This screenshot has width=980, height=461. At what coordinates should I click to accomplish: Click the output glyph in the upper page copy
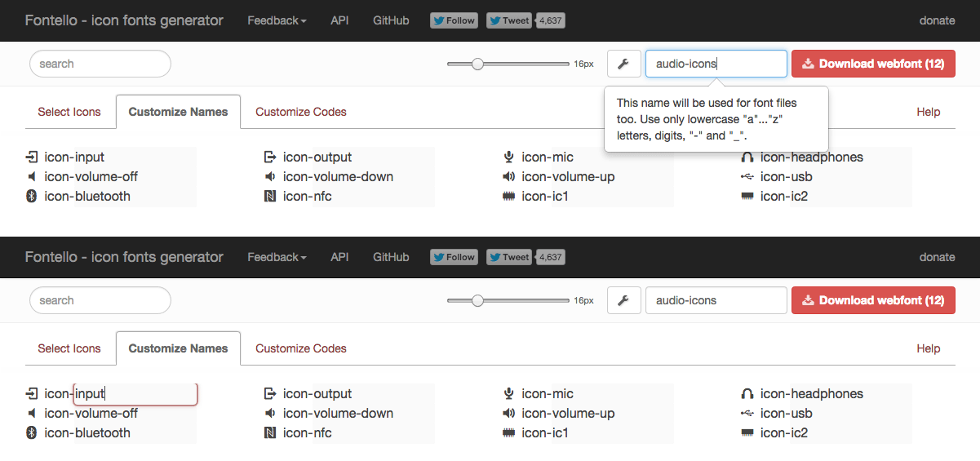(271, 157)
